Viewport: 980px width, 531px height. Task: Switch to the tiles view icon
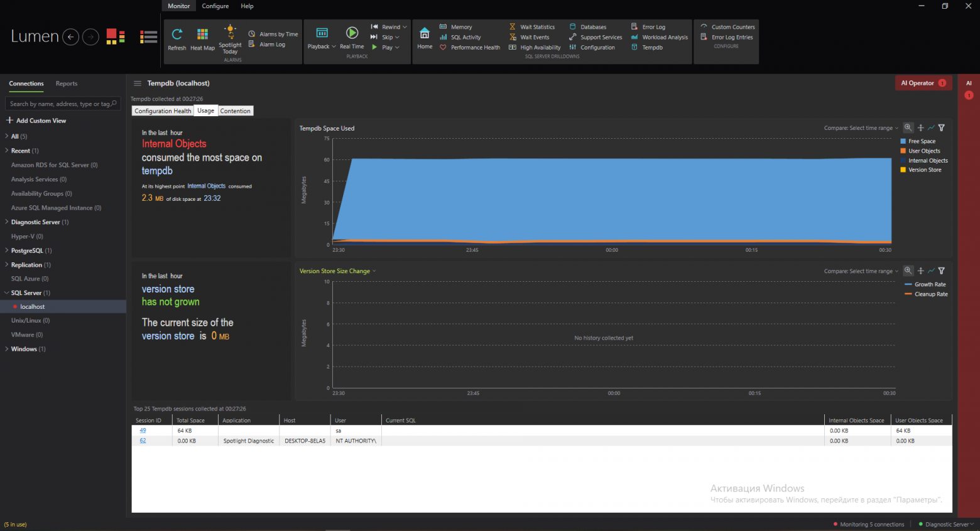[115, 37]
